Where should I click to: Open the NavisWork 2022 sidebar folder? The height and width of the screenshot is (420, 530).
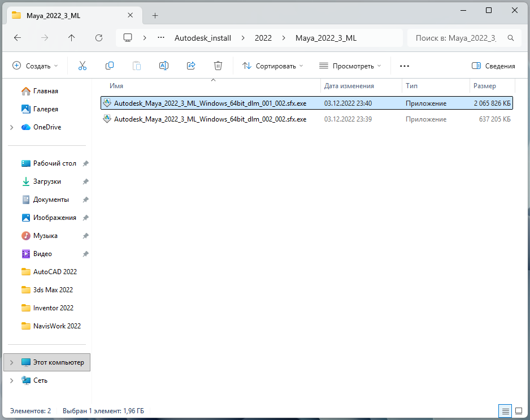coord(57,326)
